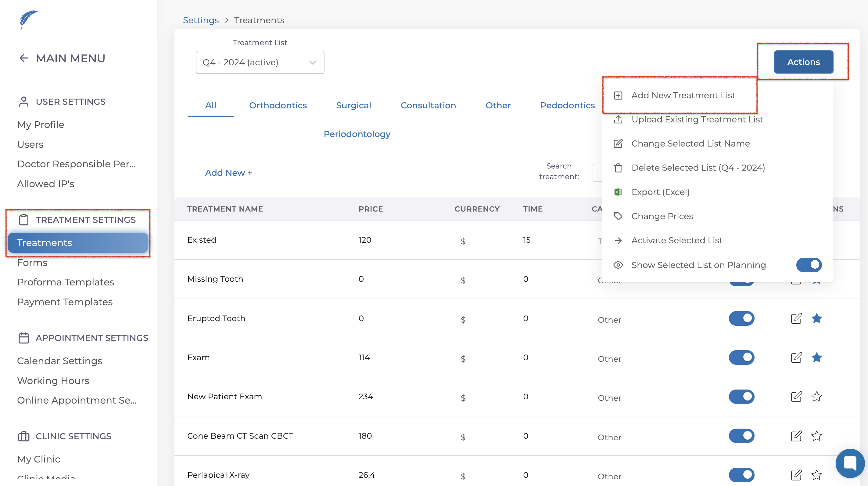Click the Add New + link

(228, 173)
